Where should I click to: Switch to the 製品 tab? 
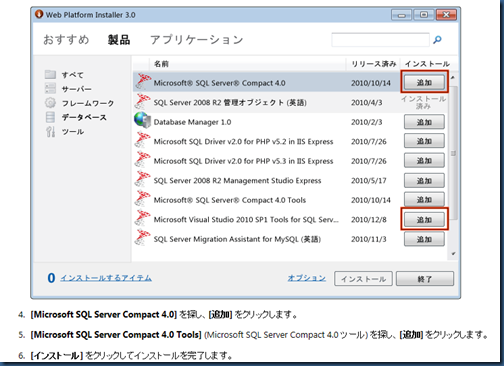coord(119,40)
